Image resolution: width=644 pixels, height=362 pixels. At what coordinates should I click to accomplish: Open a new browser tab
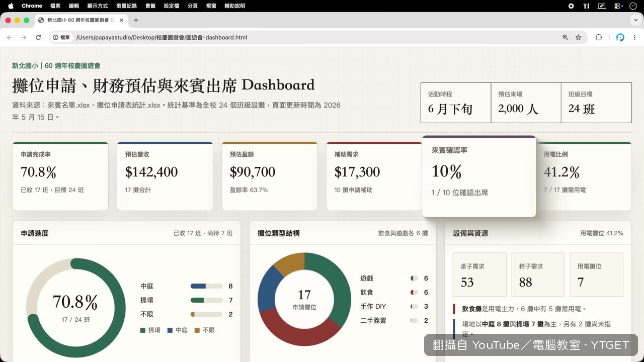[136, 20]
